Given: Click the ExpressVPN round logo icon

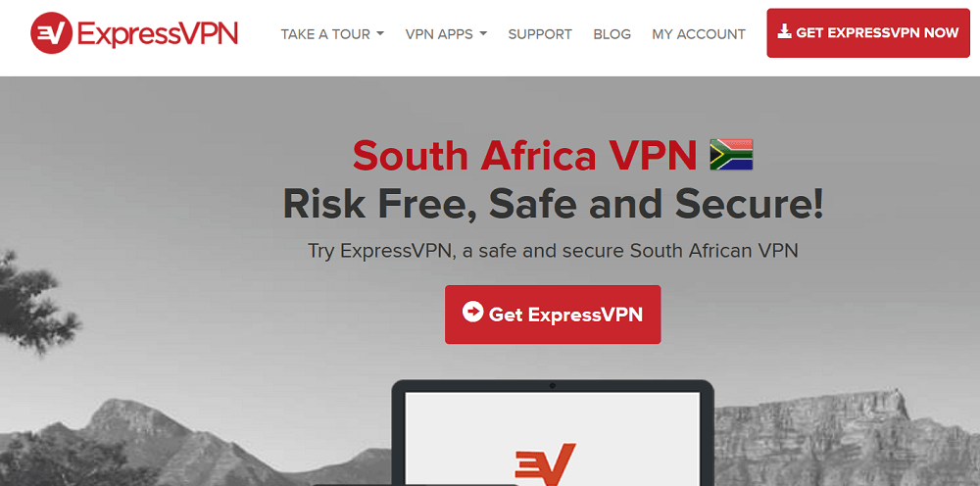Looking at the screenshot, I should coord(52,32).
